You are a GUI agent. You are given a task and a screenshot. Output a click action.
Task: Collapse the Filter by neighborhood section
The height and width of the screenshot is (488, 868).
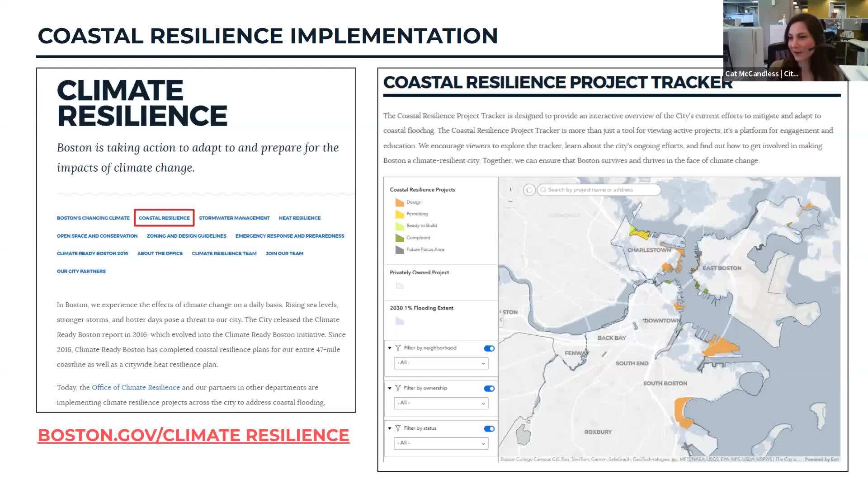(390, 348)
